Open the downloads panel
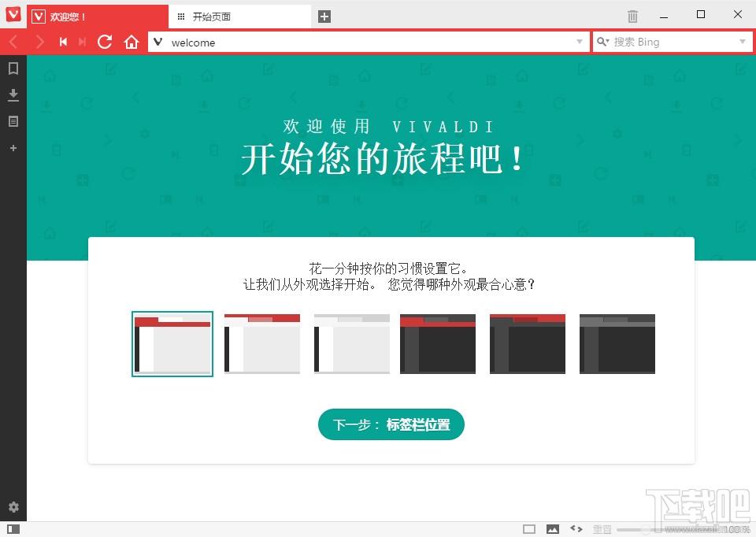756x537 pixels. pyautogui.click(x=13, y=95)
